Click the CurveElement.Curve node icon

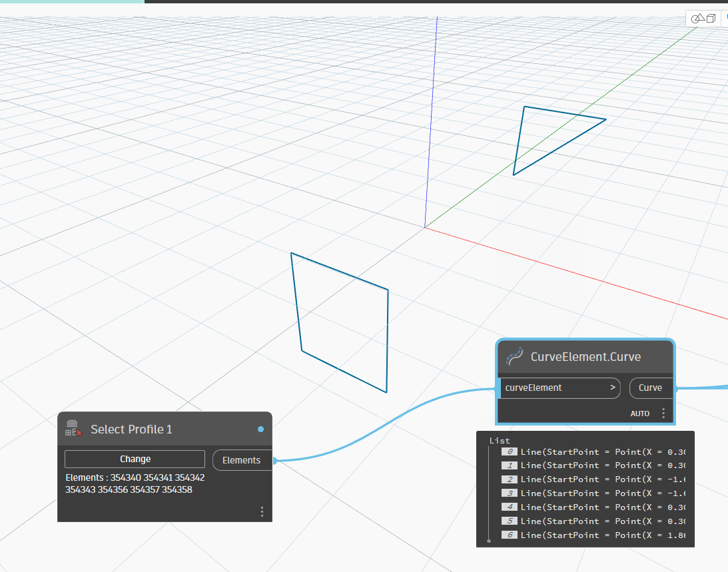(514, 356)
